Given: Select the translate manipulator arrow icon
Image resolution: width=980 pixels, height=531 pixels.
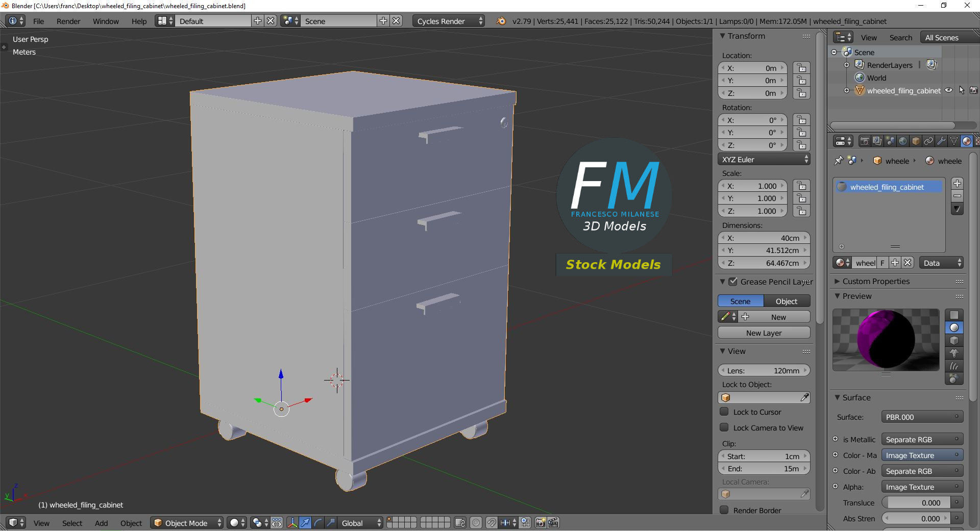Looking at the screenshot, I should [305, 523].
